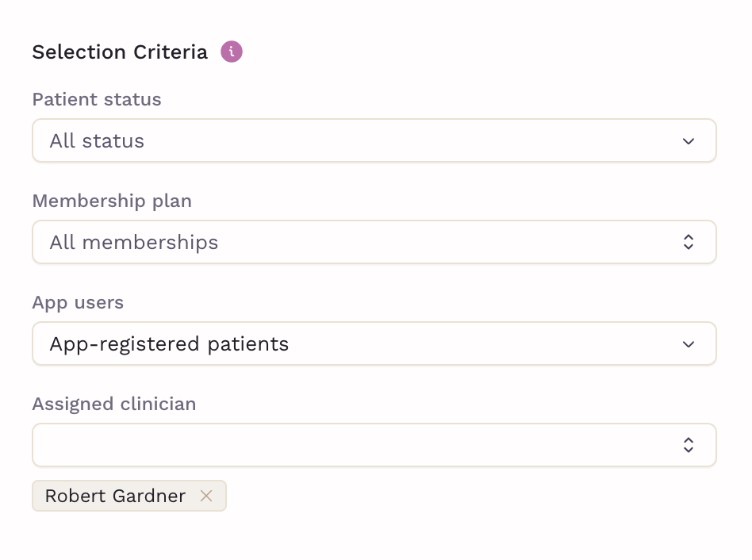Open the Patient status dropdown
Screen dimensions: 752x560
coord(374,140)
